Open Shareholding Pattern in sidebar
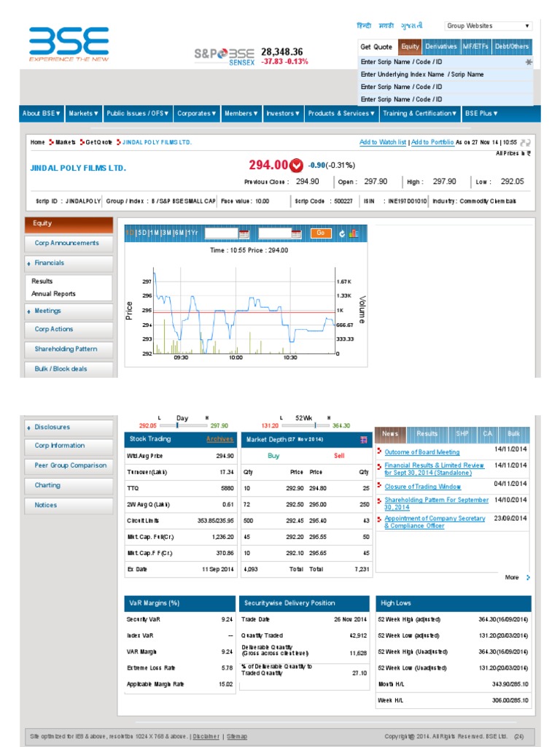The width and height of the screenshot is (560, 747). pyautogui.click(x=69, y=349)
